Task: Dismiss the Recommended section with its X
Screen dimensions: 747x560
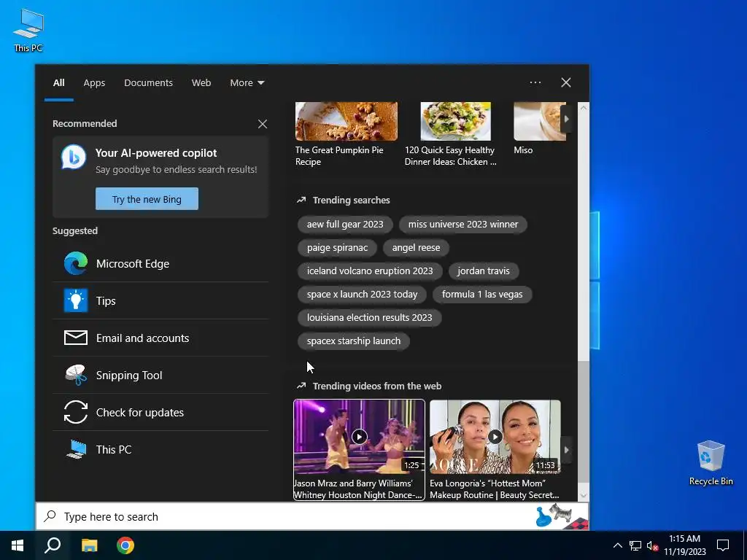Action: point(263,124)
